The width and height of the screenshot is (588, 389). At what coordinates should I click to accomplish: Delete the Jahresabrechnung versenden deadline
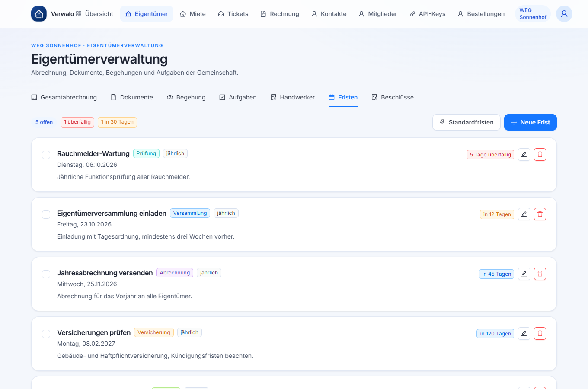coord(540,274)
